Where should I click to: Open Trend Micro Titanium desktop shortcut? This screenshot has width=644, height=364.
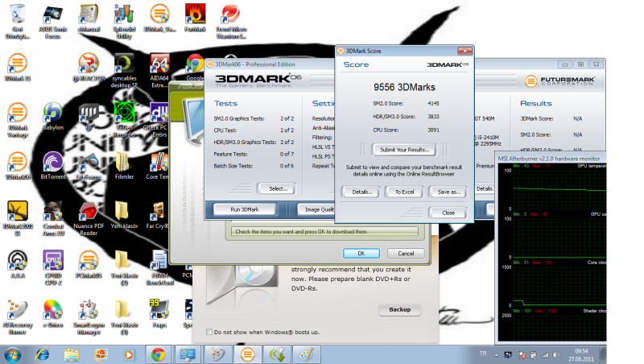[231, 22]
